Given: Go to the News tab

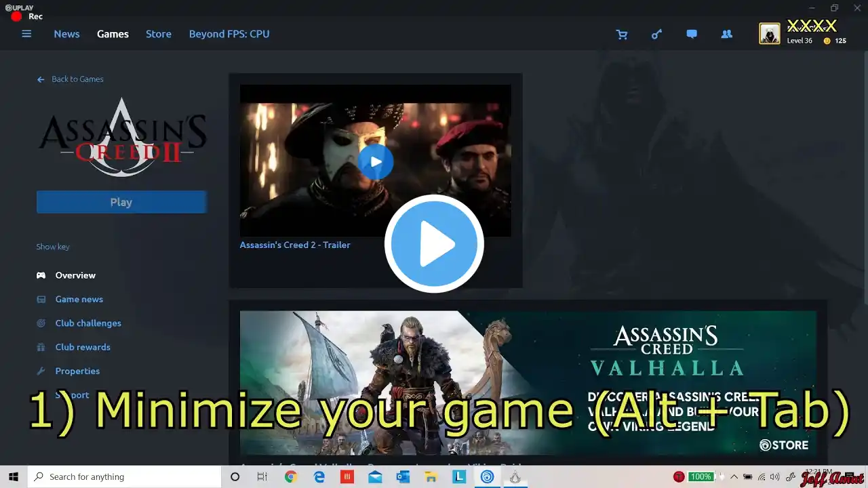Looking at the screenshot, I should tap(66, 34).
